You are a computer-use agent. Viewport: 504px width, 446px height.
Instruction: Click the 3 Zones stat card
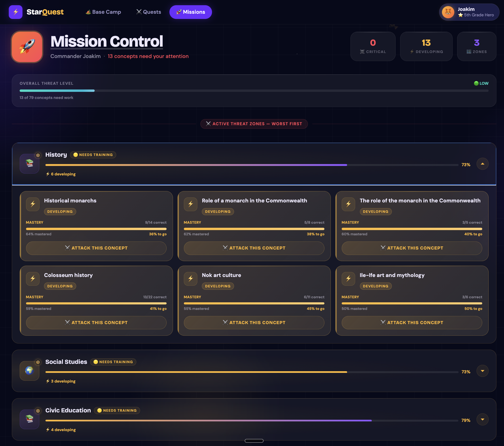click(476, 46)
